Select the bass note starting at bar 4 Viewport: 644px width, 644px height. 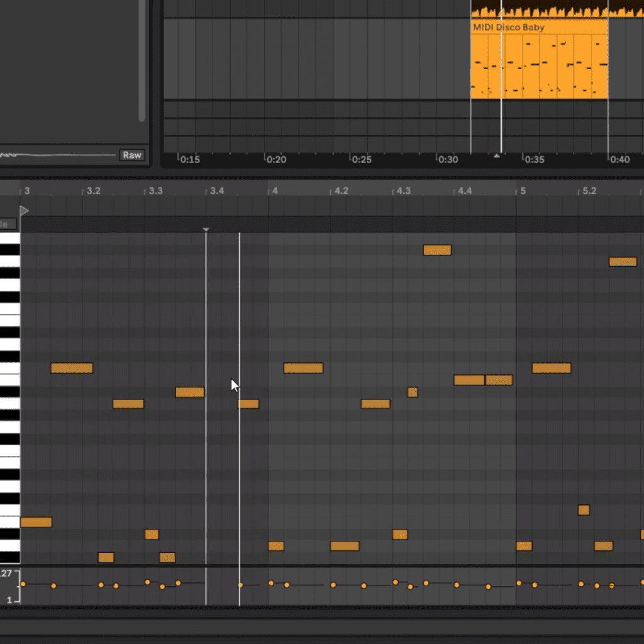point(276,546)
